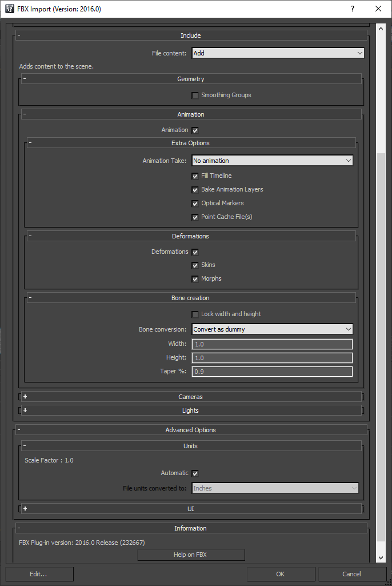Collapse the Units rollout

click(191, 446)
